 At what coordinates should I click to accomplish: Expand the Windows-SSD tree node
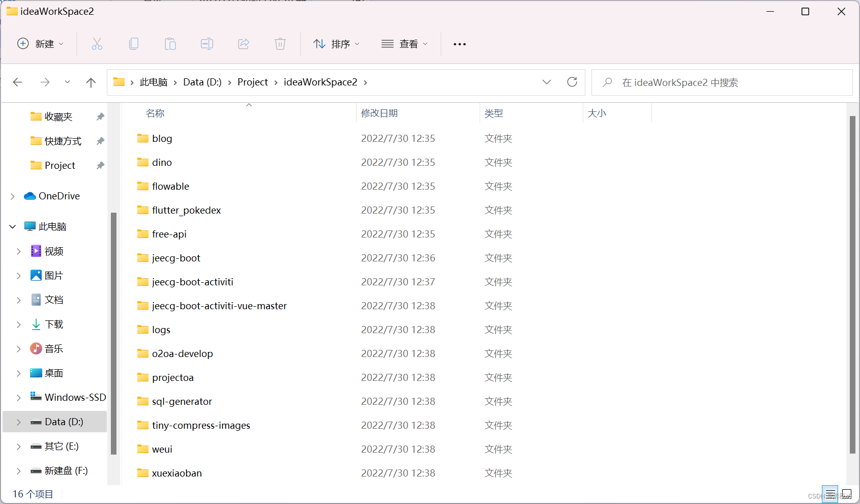tap(19, 398)
